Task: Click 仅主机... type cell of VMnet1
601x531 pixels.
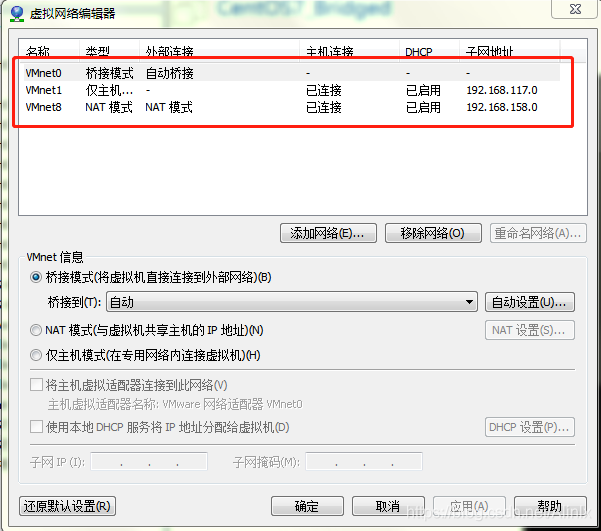Action: coord(109,90)
